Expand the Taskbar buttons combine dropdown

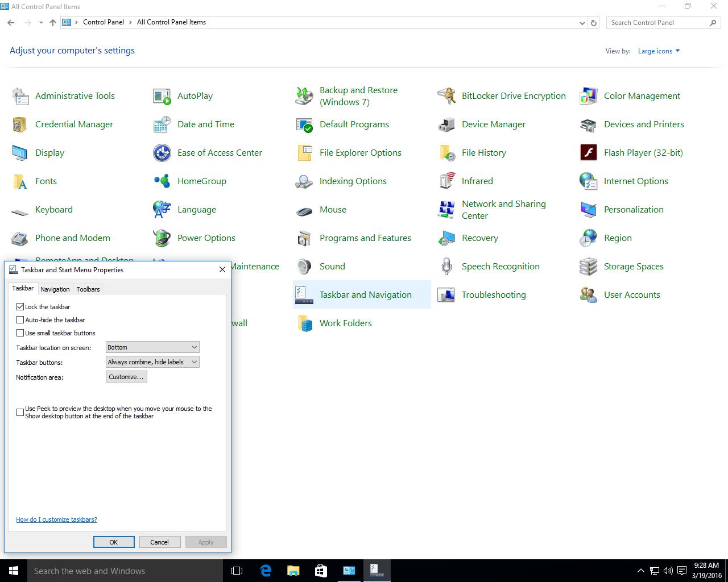coord(152,362)
